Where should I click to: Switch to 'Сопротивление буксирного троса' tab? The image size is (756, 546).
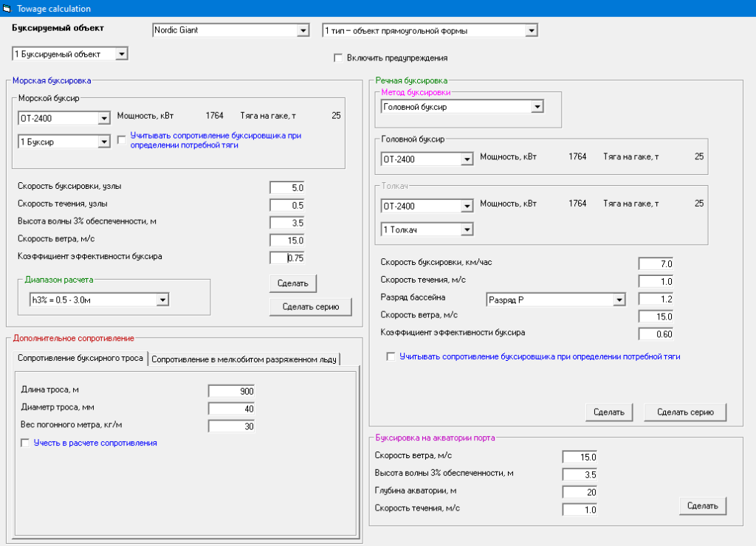pyautogui.click(x=80, y=358)
